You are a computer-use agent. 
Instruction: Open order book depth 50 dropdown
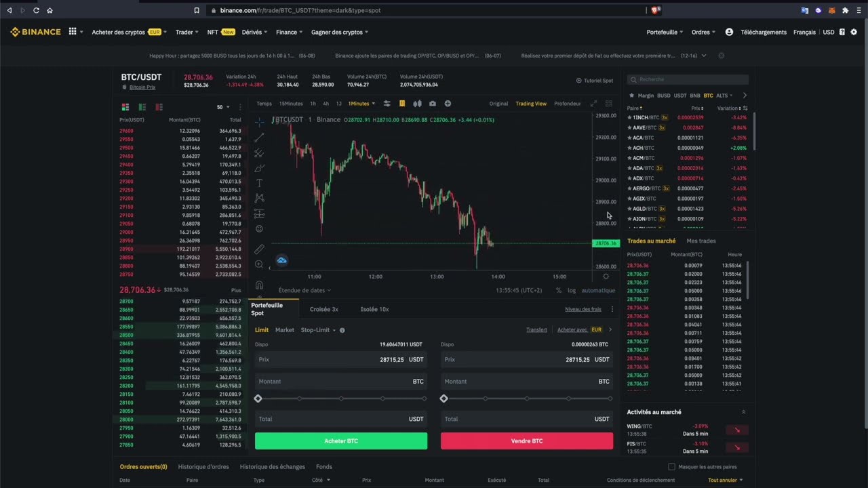(x=222, y=107)
